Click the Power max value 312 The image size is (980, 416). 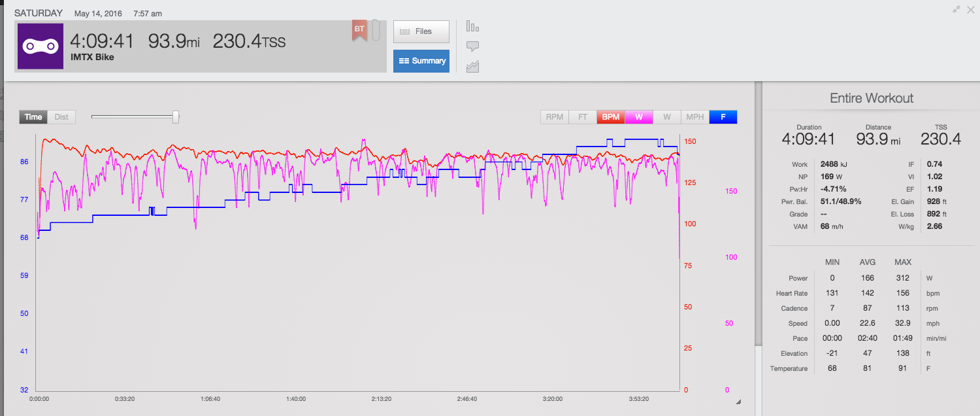click(x=903, y=278)
